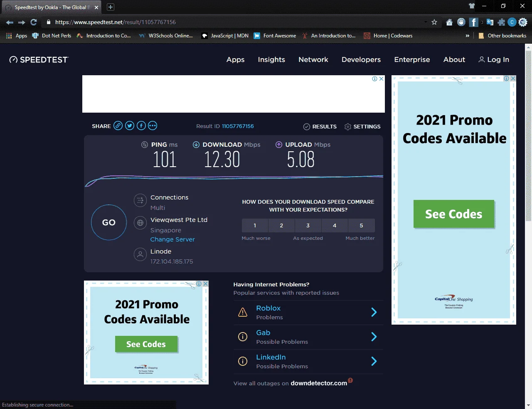532x409 pixels.
Task: Open a new browser tab
Action: [x=110, y=7]
